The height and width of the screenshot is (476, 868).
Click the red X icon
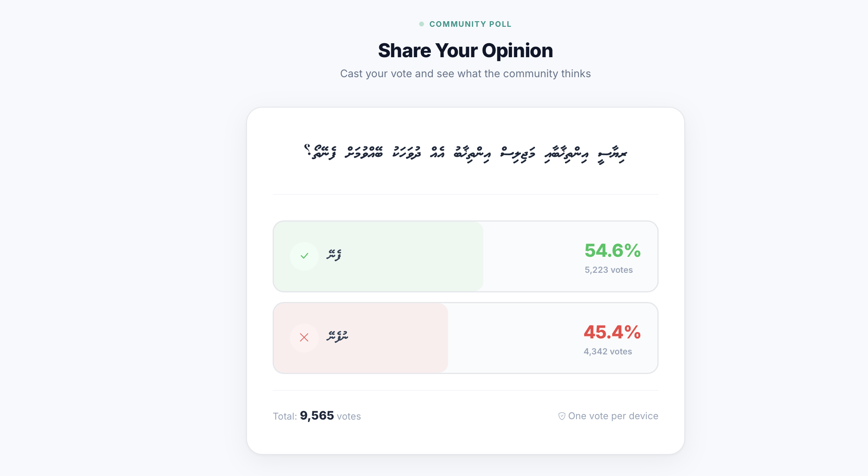(304, 338)
